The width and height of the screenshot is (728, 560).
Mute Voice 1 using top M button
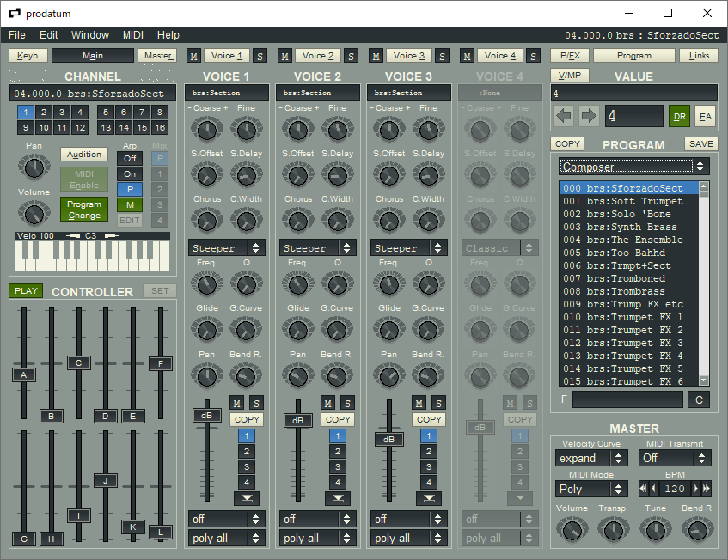pos(194,56)
